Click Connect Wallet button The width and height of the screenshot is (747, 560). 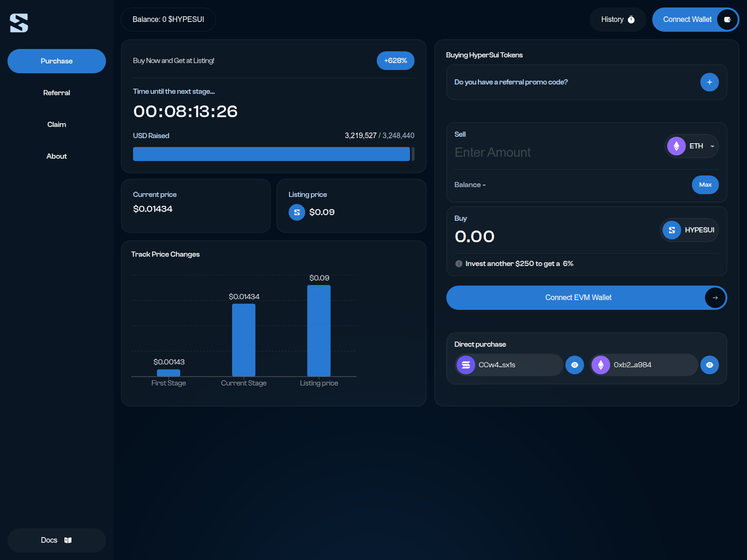point(695,20)
